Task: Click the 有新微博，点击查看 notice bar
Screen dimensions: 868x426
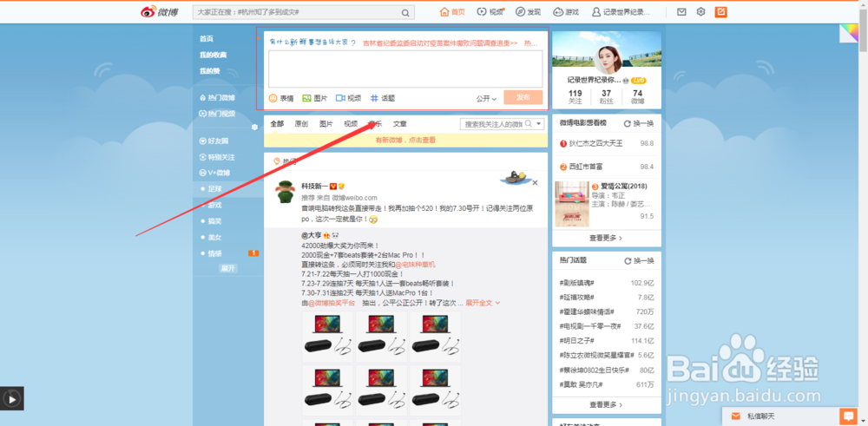Action: pyautogui.click(x=405, y=140)
